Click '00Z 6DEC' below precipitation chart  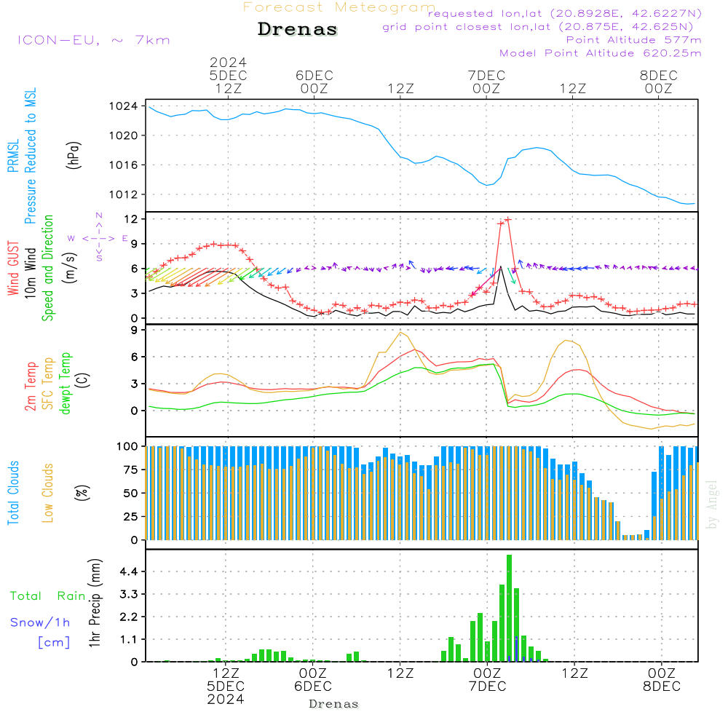coord(313,679)
